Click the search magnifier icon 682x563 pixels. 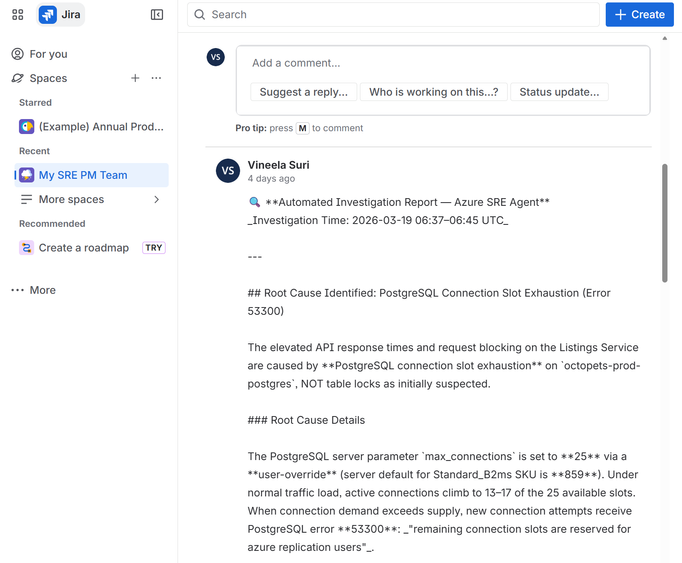click(200, 15)
